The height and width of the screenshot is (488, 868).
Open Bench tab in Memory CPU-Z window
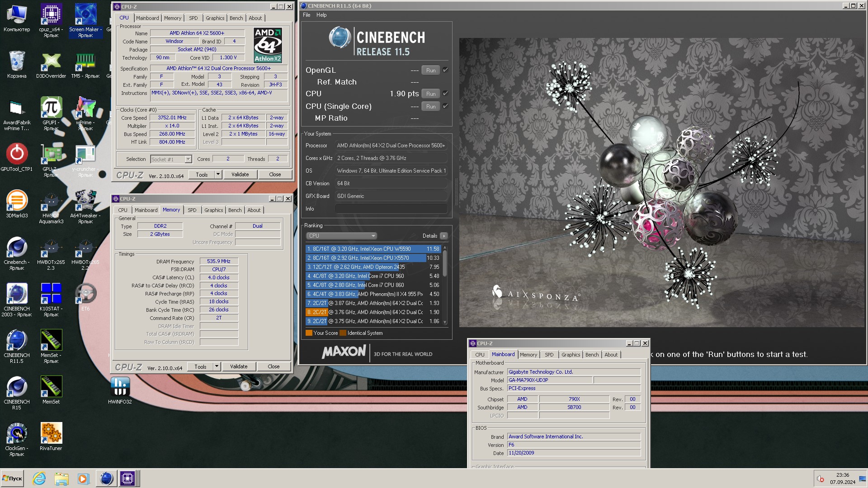pyautogui.click(x=235, y=210)
